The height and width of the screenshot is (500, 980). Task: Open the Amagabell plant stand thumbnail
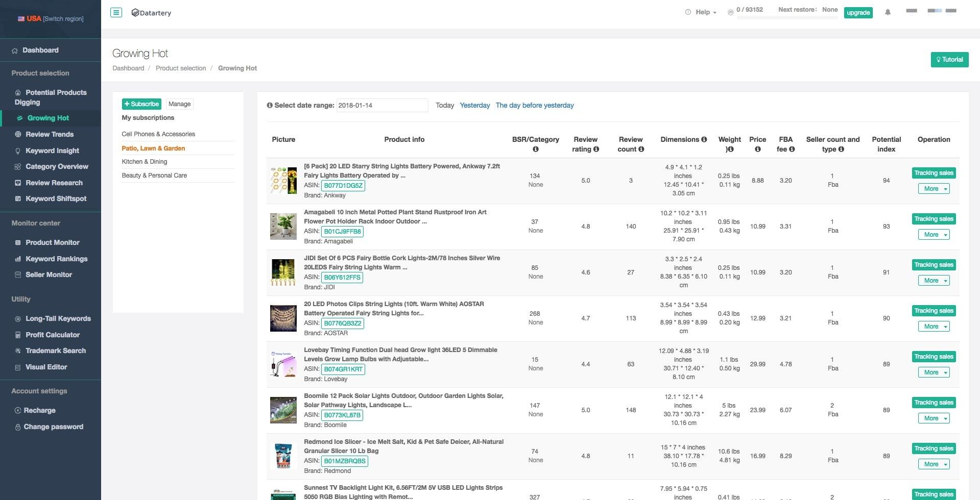(x=283, y=227)
